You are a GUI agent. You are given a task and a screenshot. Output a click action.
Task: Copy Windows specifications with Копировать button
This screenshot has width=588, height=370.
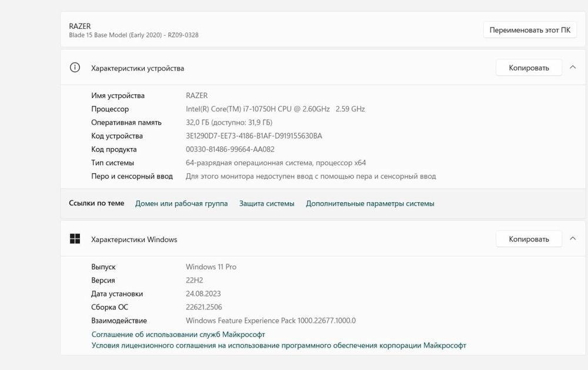click(528, 238)
